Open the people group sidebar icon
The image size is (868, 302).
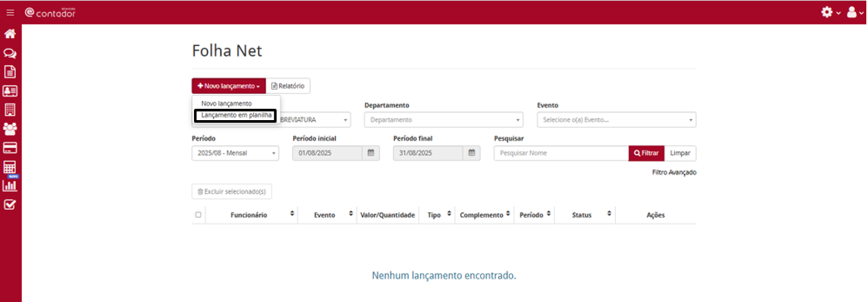point(10,129)
